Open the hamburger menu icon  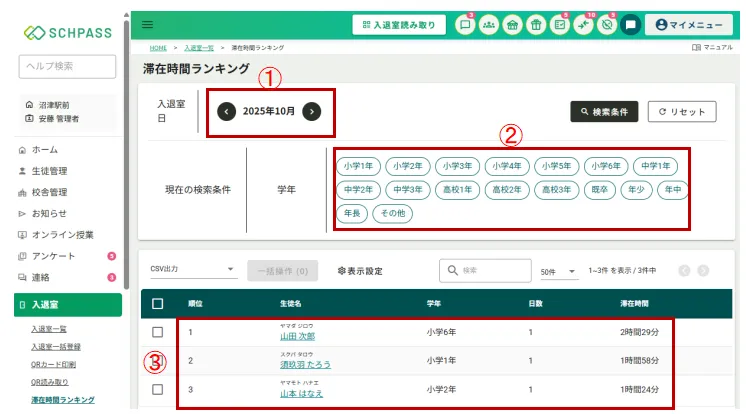coord(148,24)
